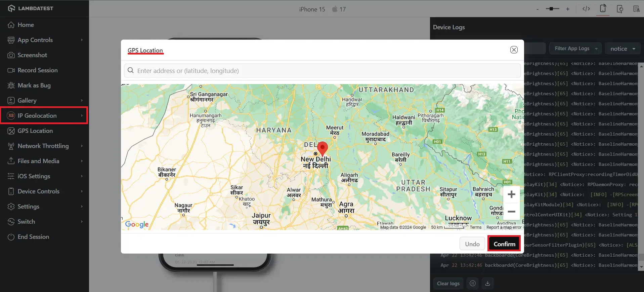Click the rightmost top toolbar panel icon
The width and height of the screenshot is (644, 292).
tap(636, 9)
